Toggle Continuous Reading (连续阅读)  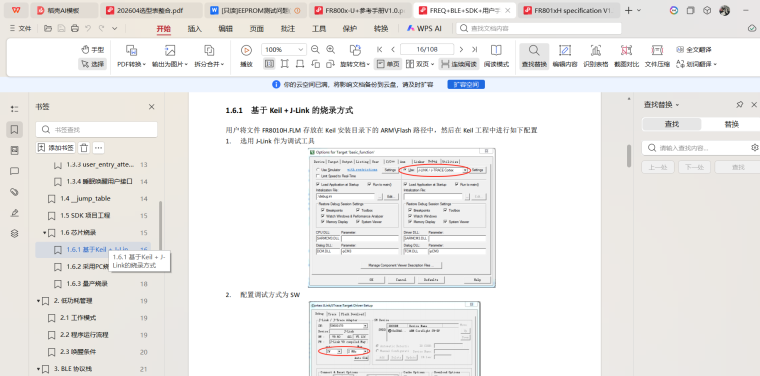[459, 64]
